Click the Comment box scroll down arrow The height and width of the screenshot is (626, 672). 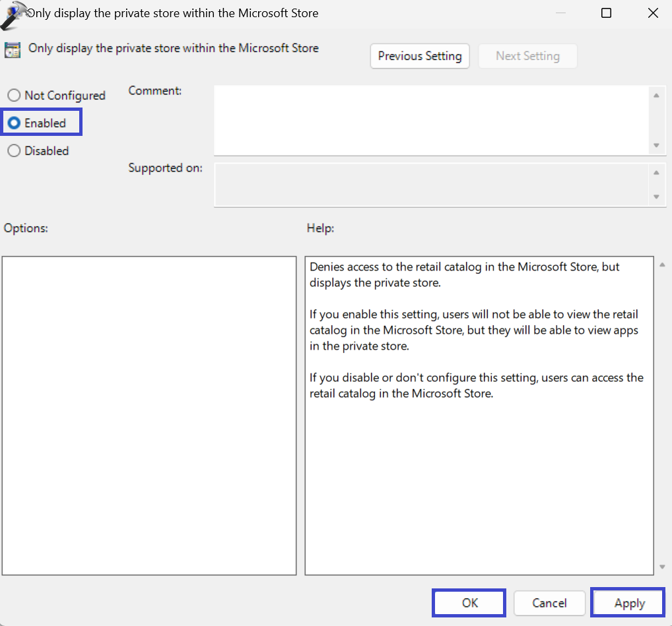click(655, 145)
